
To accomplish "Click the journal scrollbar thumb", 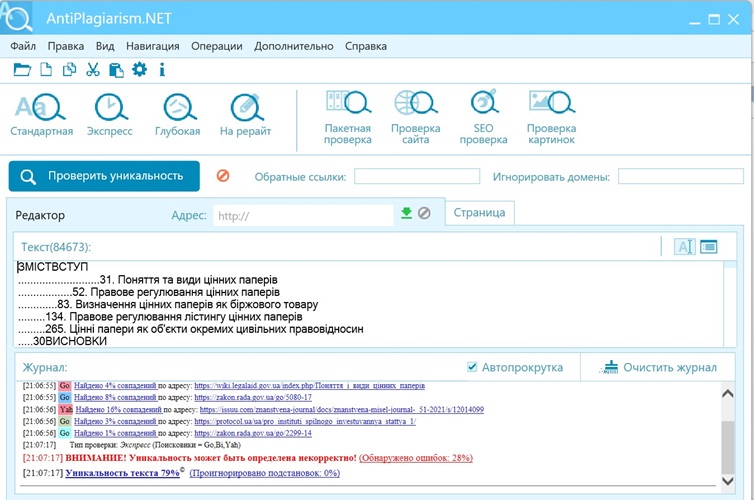I will 728,447.
